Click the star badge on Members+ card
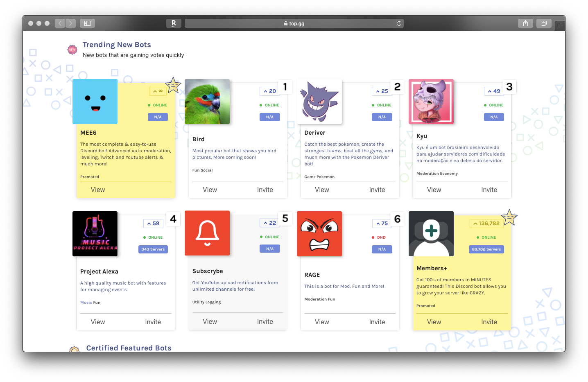 click(x=509, y=217)
